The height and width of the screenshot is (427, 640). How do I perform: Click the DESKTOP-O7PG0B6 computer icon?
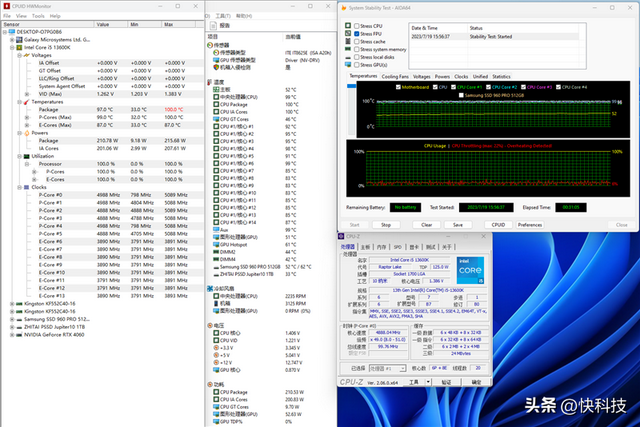tap(11, 32)
